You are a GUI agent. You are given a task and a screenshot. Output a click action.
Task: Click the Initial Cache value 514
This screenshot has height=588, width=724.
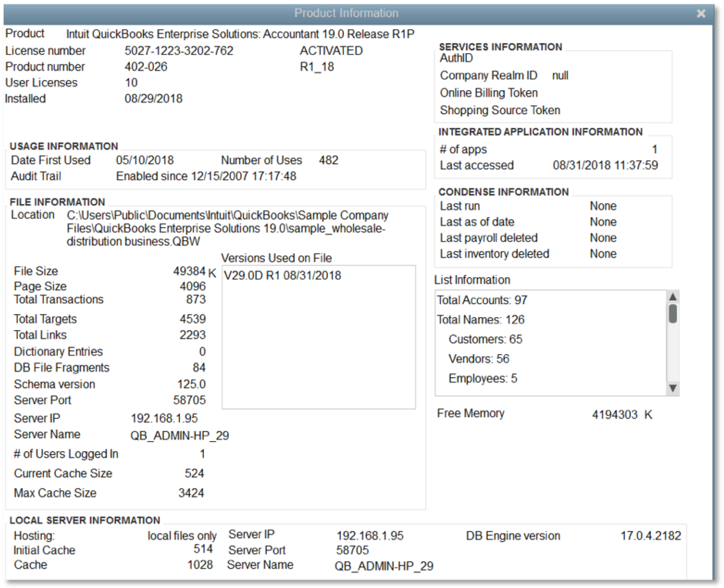click(203, 549)
